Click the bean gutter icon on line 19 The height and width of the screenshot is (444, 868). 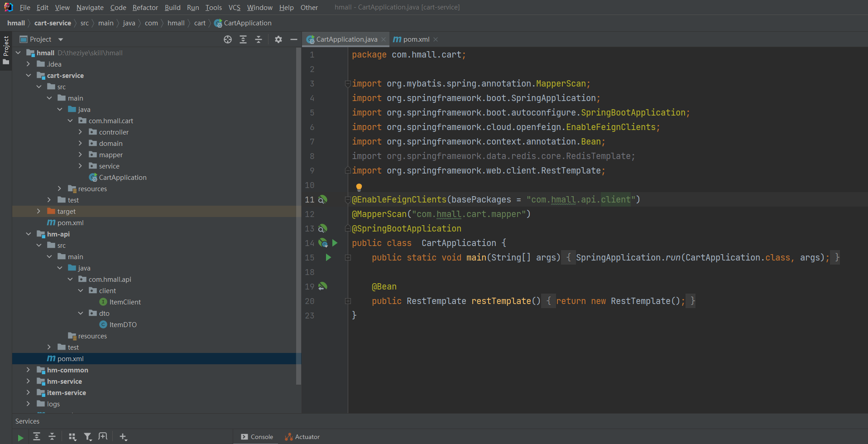tap(322, 286)
